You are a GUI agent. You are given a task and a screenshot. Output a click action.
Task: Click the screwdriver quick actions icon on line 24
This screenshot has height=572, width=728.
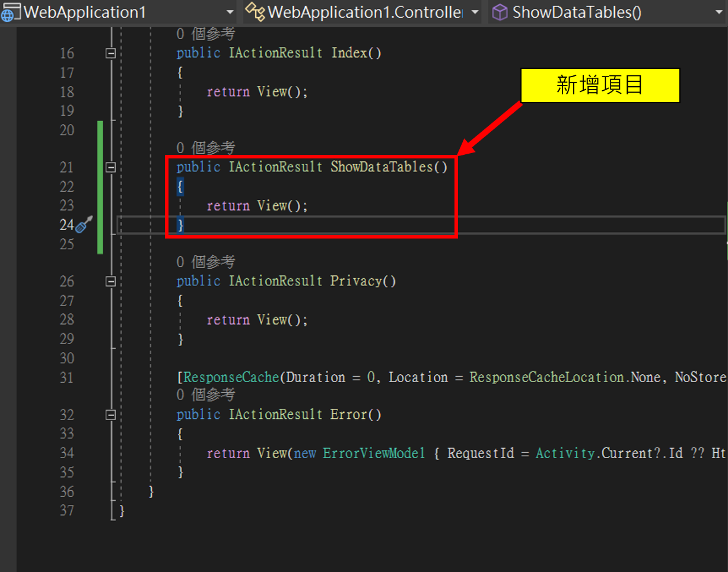(x=85, y=224)
